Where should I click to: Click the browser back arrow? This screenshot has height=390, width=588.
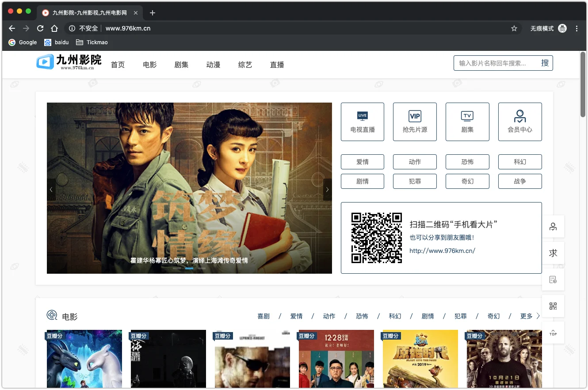click(12, 28)
